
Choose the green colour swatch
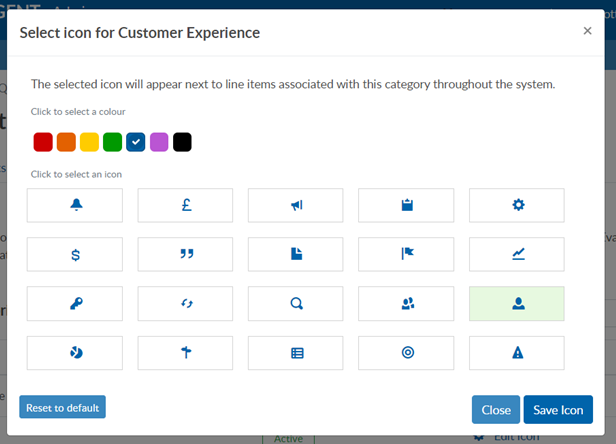coord(112,142)
